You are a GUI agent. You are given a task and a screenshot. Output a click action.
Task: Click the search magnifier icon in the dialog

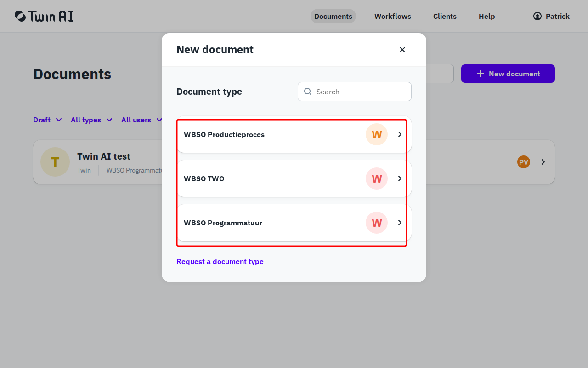coord(308,92)
